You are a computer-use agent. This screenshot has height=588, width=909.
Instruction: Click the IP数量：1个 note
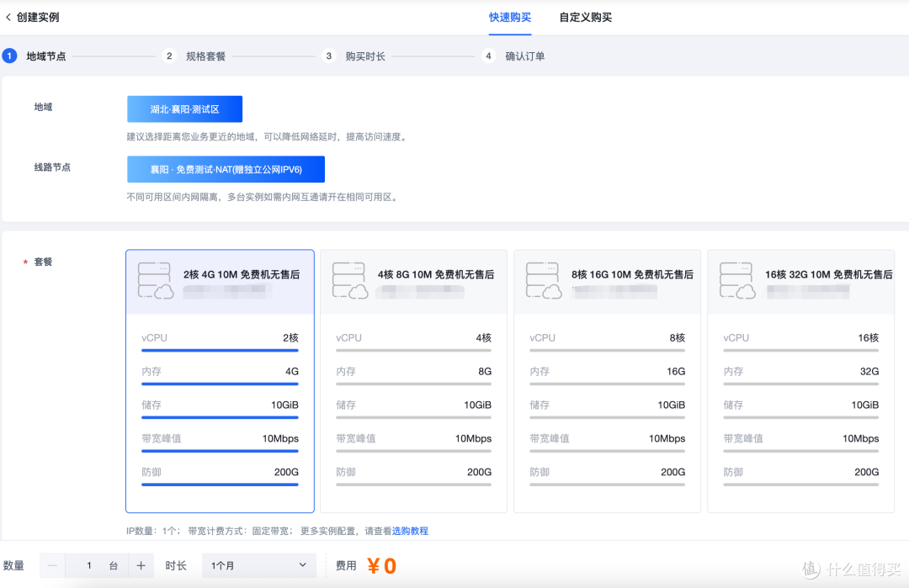click(153, 531)
